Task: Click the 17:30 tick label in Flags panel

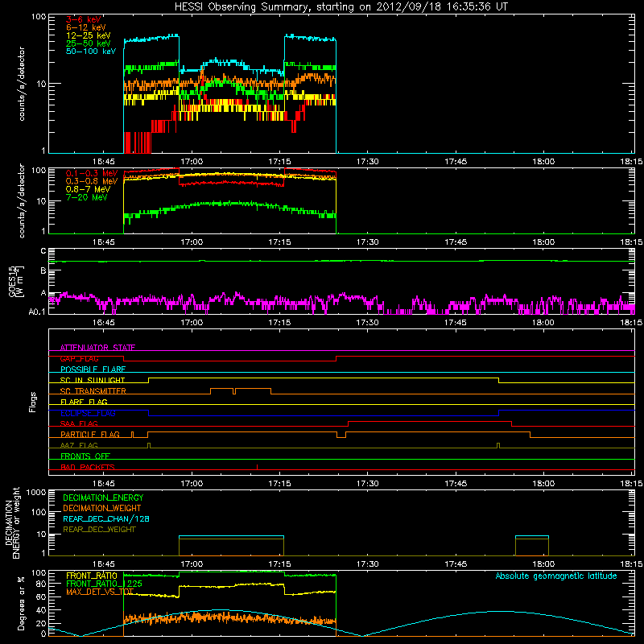Action: click(368, 483)
